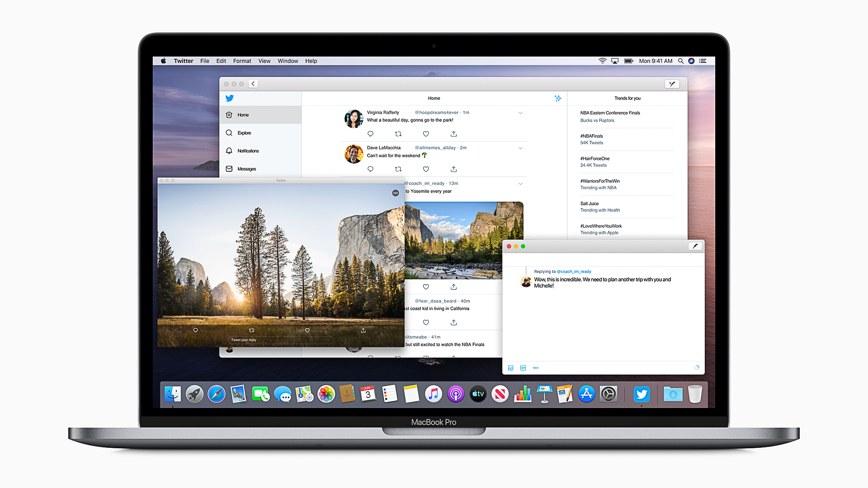Open the Window menu
The height and width of the screenshot is (488, 868).
pos(288,61)
